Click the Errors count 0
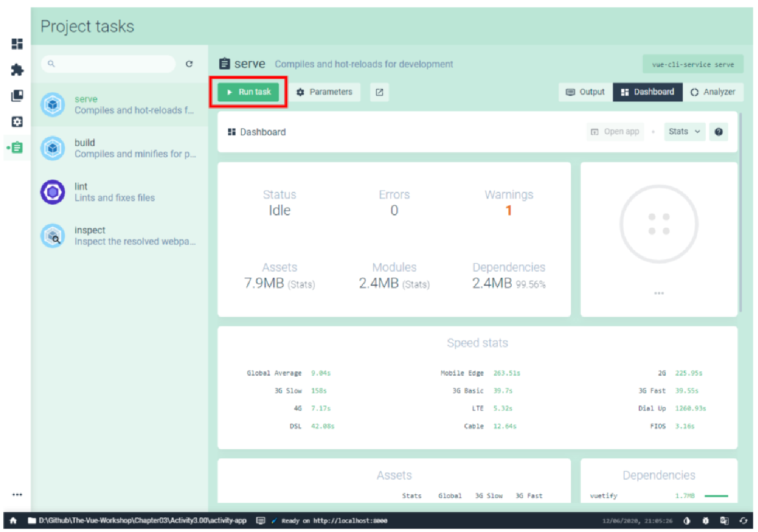Viewport: 758px width, 532px height. pos(394,211)
